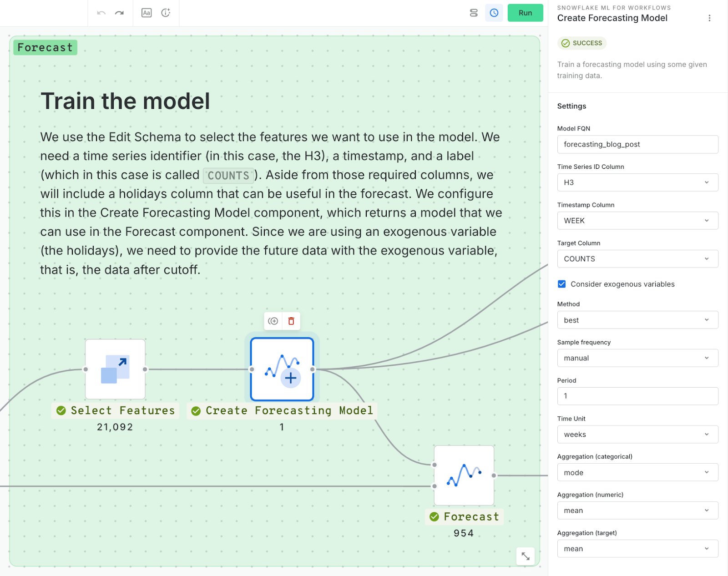This screenshot has width=728, height=576.
Task: Click the duplicate icon above the selected node
Action: coord(273,321)
